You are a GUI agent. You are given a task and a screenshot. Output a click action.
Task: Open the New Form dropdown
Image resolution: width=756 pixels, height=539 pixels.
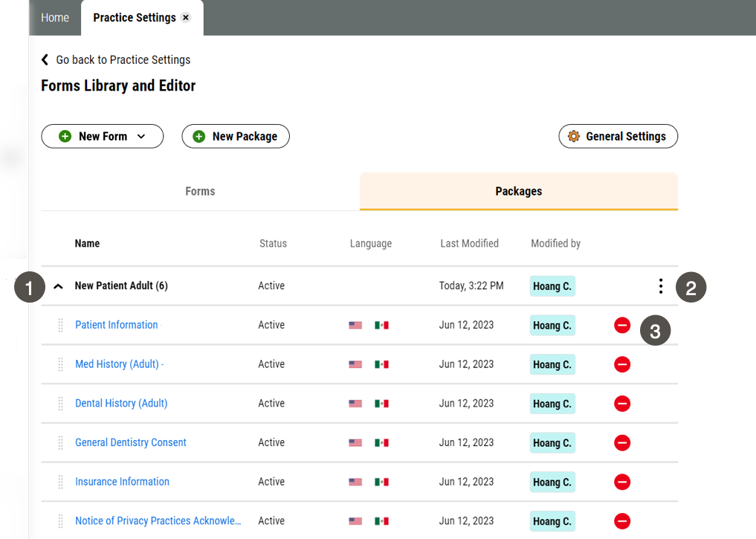(103, 137)
